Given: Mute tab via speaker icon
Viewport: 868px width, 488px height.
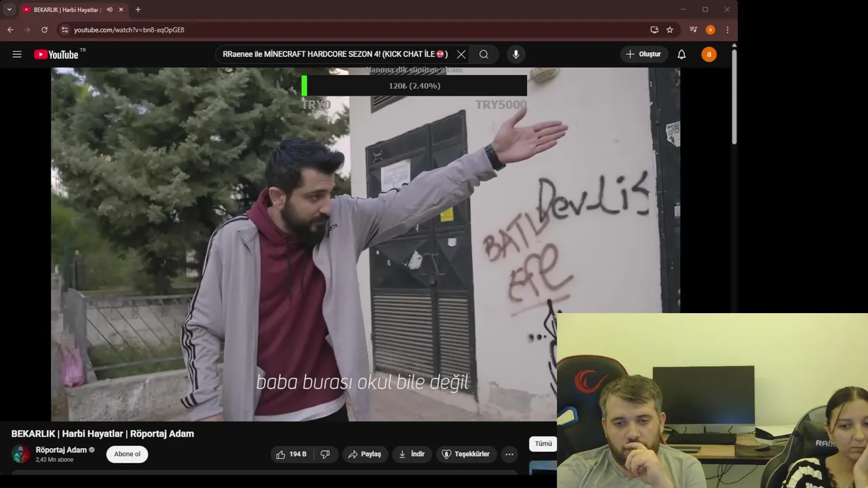Looking at the screenshot, I should 110,9.
